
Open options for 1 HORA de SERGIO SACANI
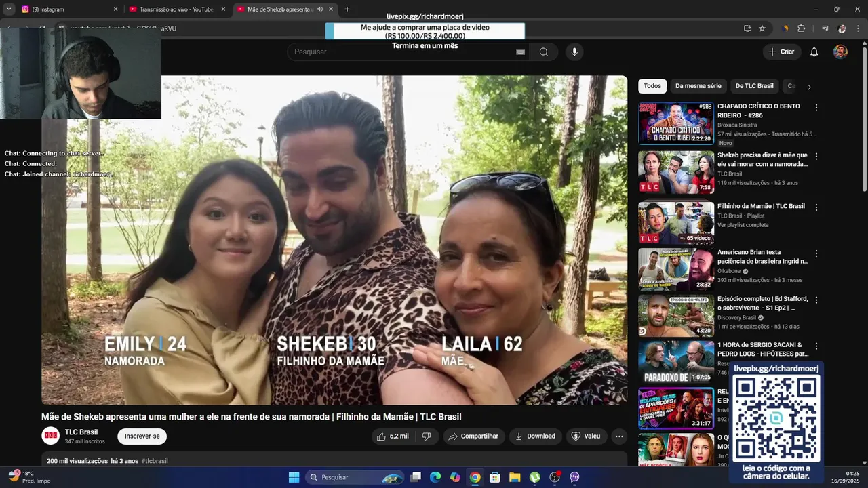click(x=816, y=346)
